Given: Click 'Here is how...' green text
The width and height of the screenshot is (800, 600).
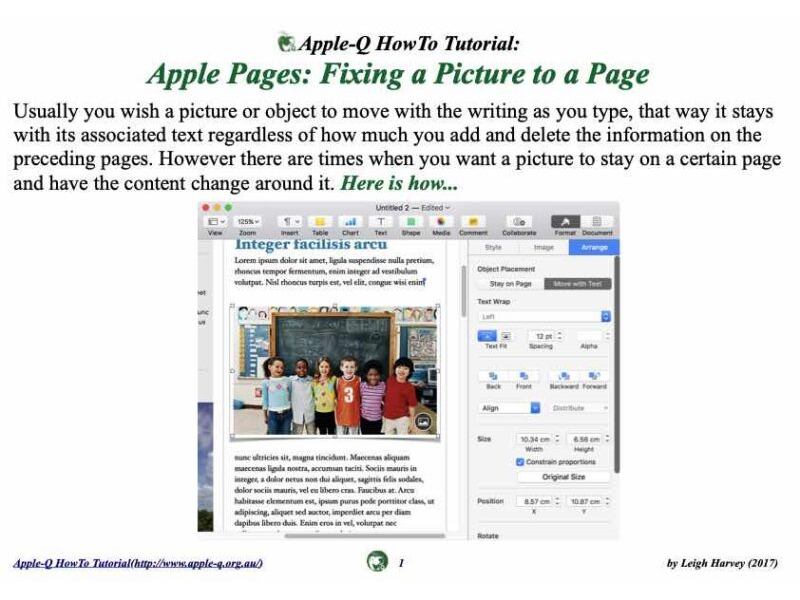Looking at the screenshot, I should click(x=398, y=183).
